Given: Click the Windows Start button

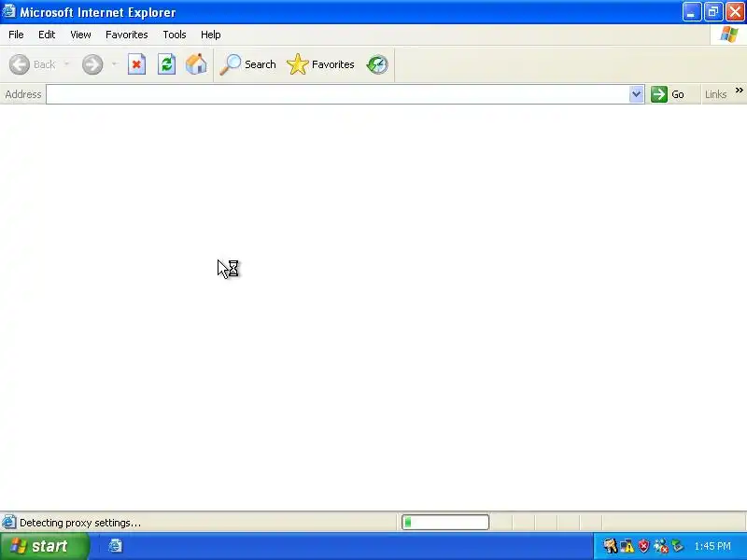Looking at the screenshot, I should [45, 546].
